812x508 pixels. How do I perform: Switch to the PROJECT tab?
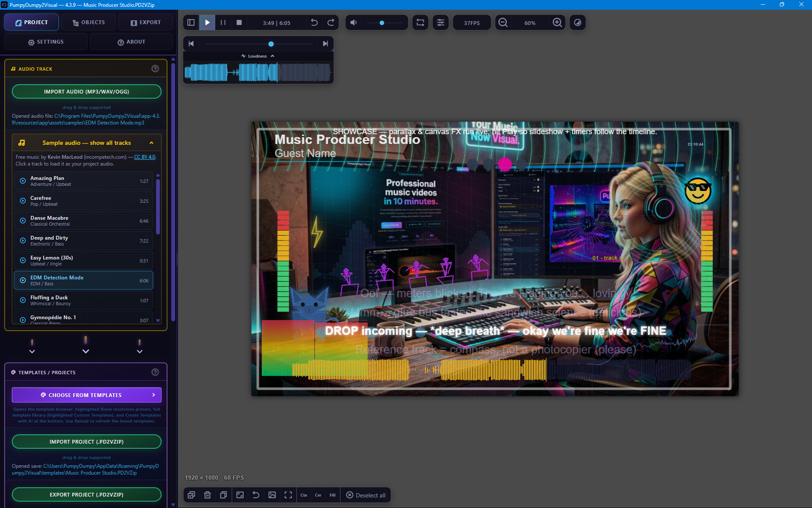coord(32,22)
